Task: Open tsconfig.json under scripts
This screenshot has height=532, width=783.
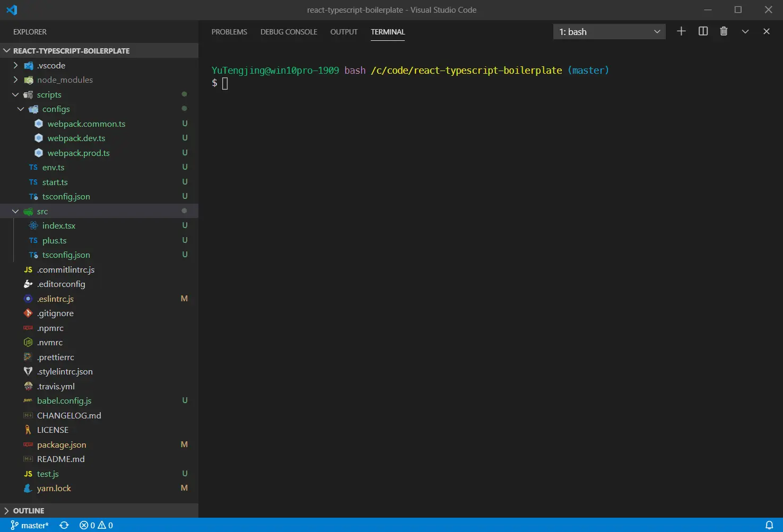Action: [x=99, y=196]
